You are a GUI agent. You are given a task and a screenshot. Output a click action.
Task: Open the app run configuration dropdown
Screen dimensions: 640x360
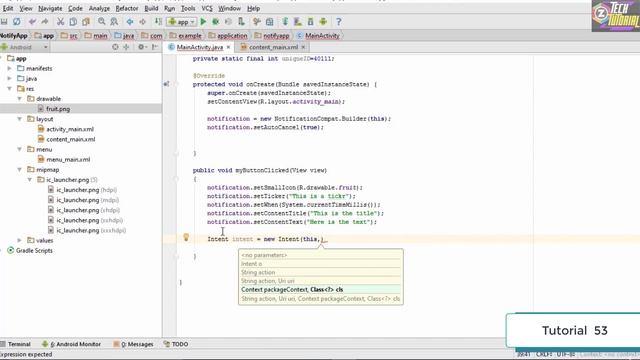tap(182, 22)
